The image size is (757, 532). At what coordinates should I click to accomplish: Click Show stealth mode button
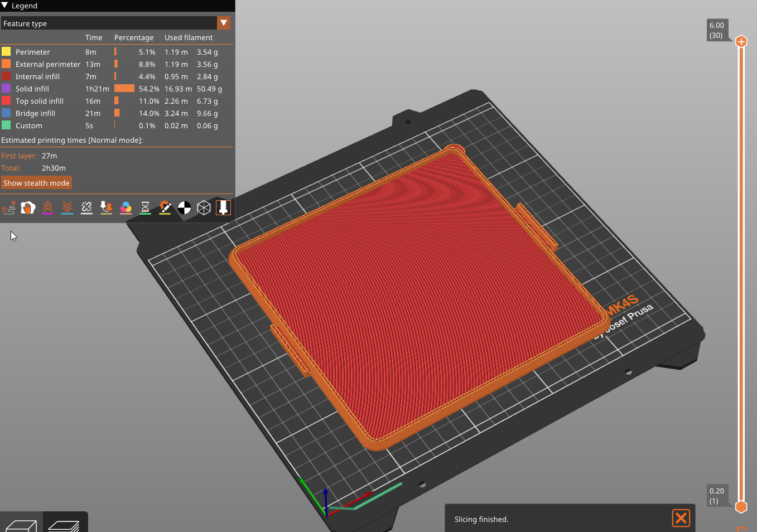pyautogui.click(x=36, y=183)
